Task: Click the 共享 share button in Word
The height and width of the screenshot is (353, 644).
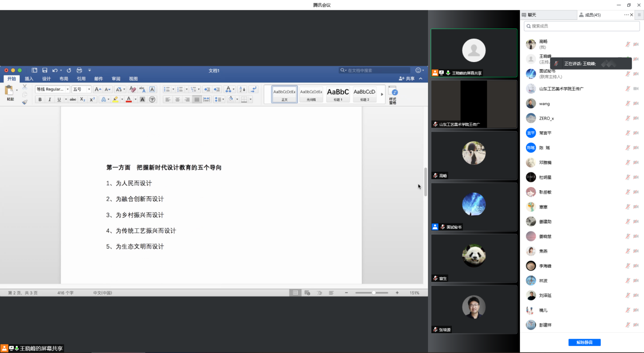Action: (x=407, y=79)
